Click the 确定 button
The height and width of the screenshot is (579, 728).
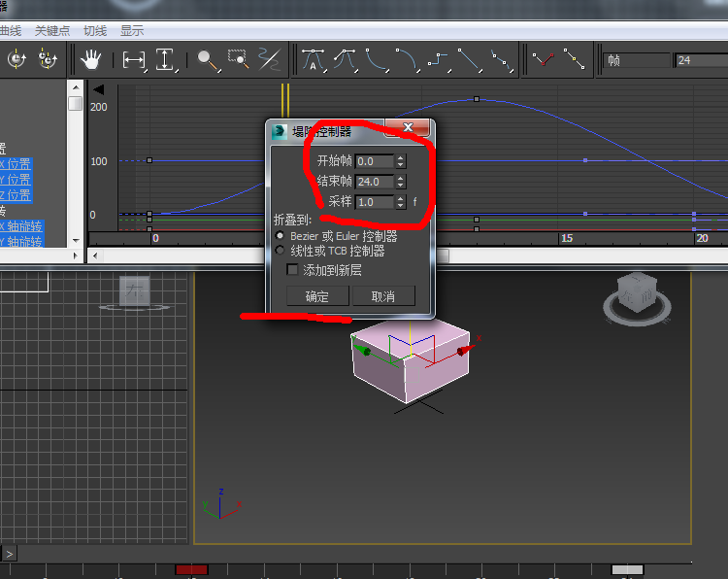click(317, 296)
